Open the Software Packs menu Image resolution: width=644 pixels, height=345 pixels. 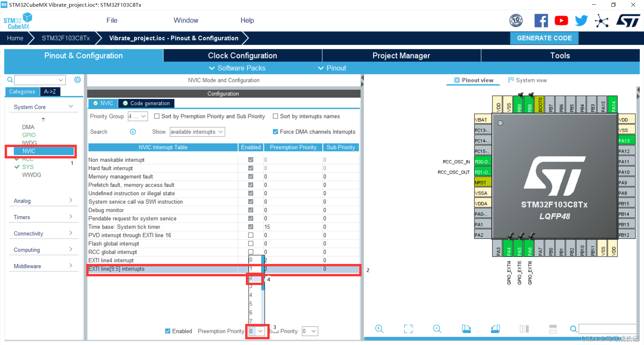pos(237,68)
